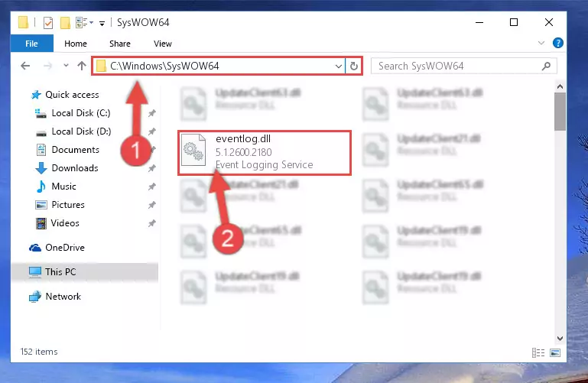Open Music folder in sidebar
Screen dimensions: 588x383
coord(63,187)
